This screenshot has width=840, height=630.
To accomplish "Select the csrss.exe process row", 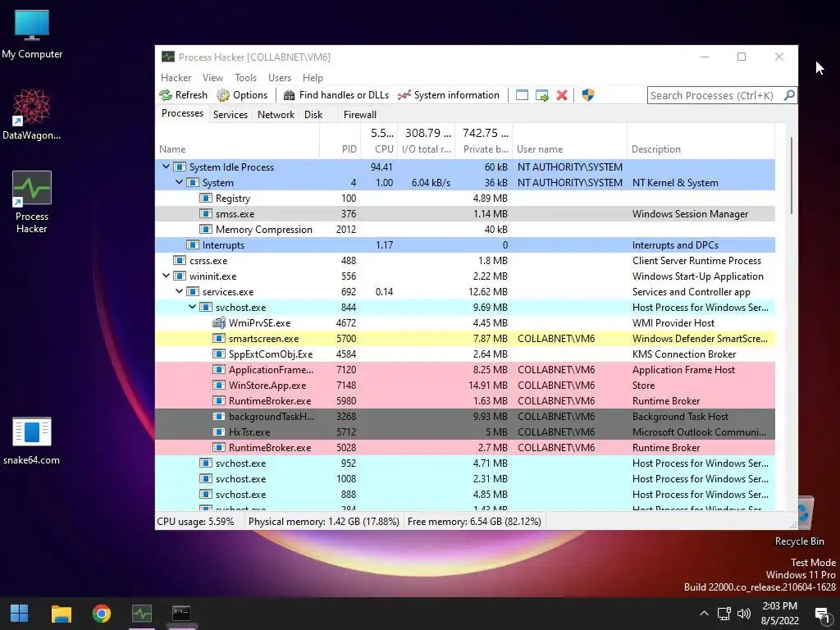I will [x=465, y=260].
